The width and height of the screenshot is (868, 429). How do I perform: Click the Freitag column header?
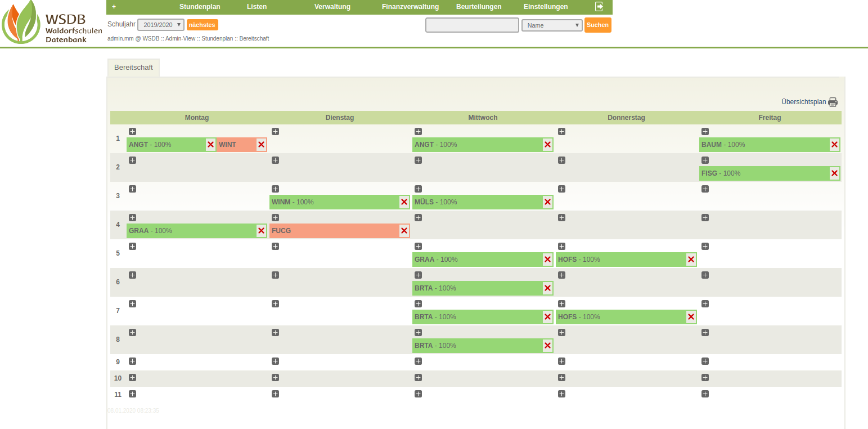click(770, 118)
